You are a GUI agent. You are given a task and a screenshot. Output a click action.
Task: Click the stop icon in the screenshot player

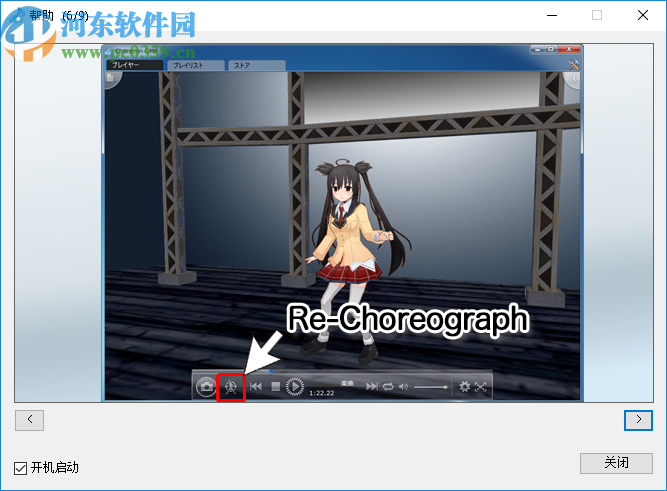[276, 386]
